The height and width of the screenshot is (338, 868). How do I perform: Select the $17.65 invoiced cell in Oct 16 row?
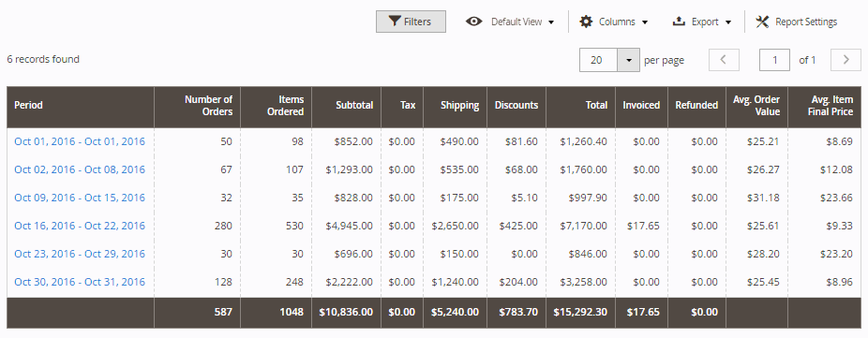click(x=641, y=226)
